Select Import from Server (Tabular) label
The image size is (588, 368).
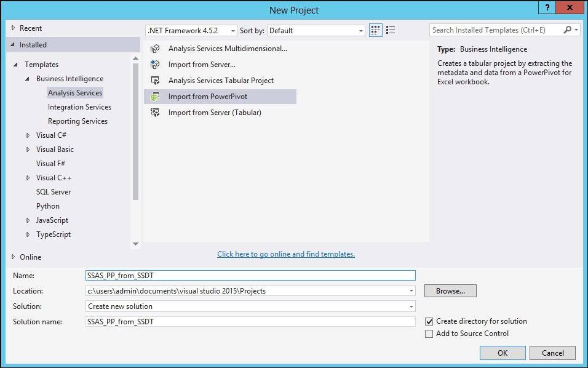click(x=215, y=113)
